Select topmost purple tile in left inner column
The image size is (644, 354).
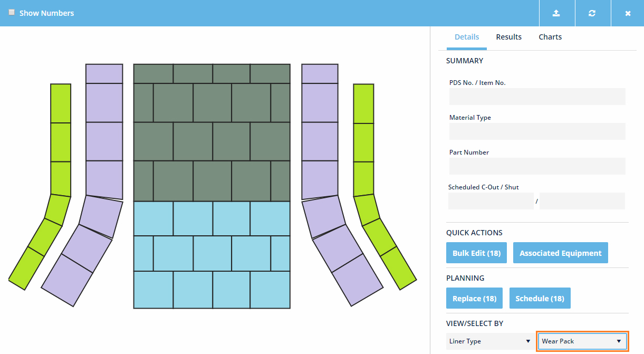click(104, 74)
